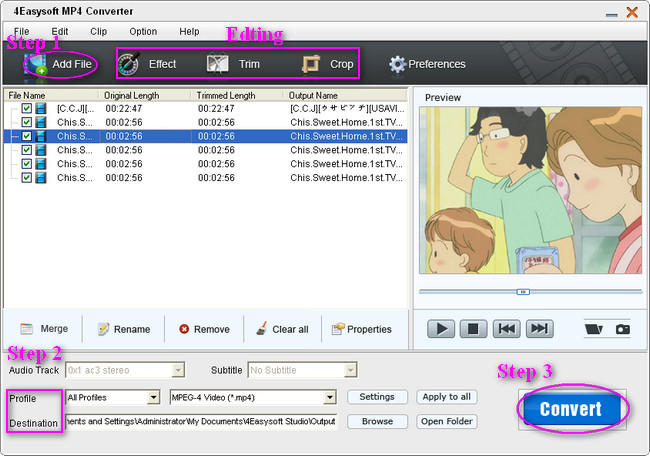Open the Audio Track dropdown

(x=178, y=370)
